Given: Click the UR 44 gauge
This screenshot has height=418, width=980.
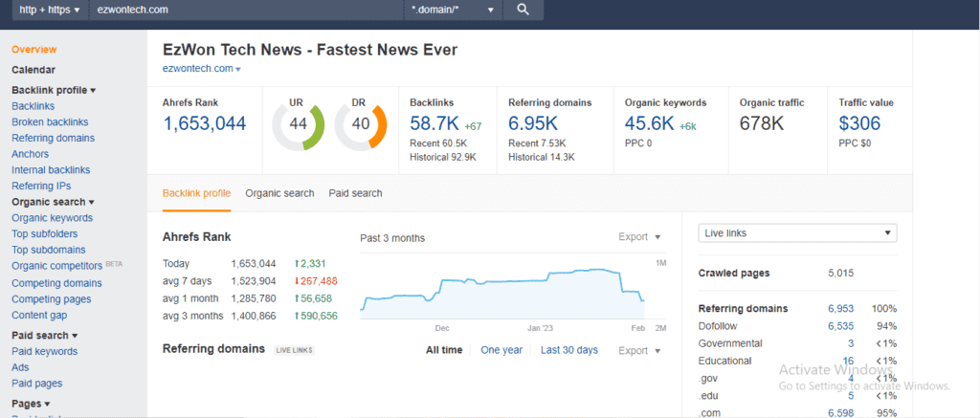Looking at the screenshot, I should 299,123.
